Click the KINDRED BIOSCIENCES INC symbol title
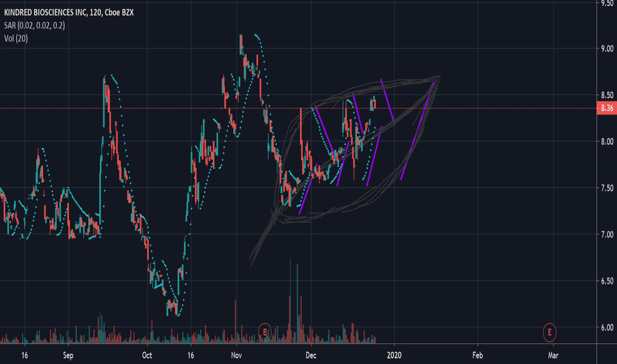Screen dimensions: 617x364 pos(69,13)
